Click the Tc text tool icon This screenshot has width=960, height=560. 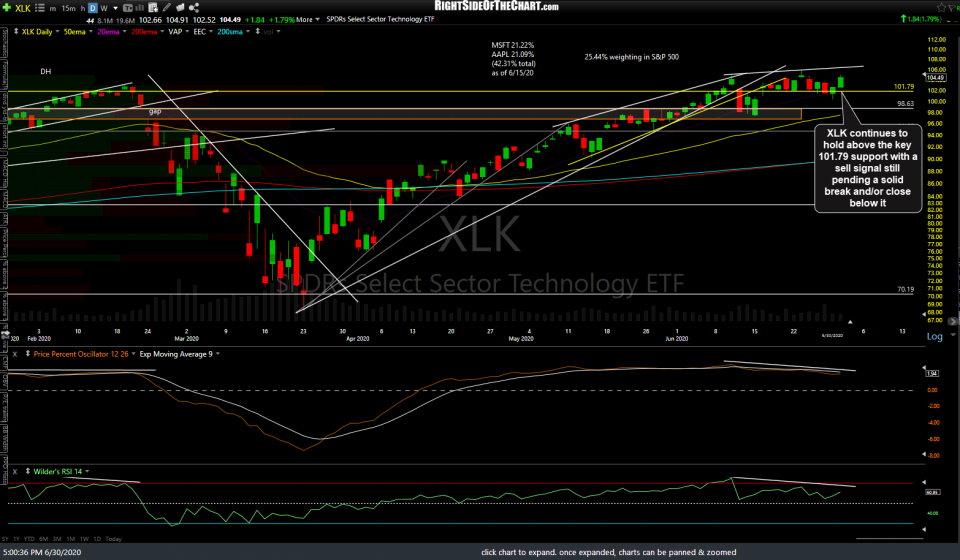(128, 8)
